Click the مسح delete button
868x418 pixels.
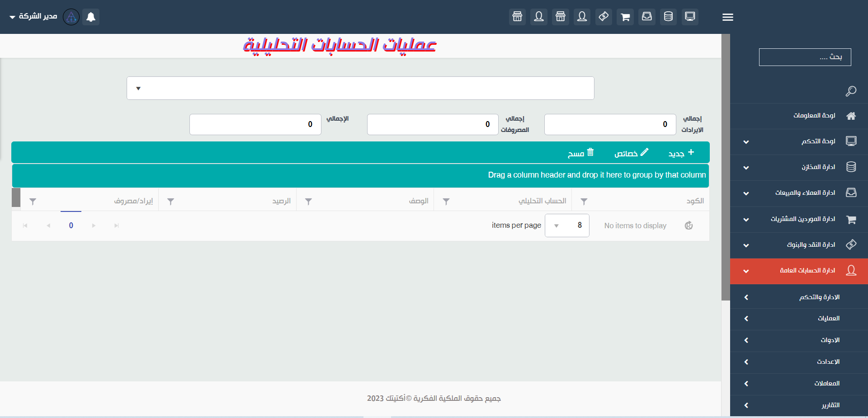click(x=581, y=153)
